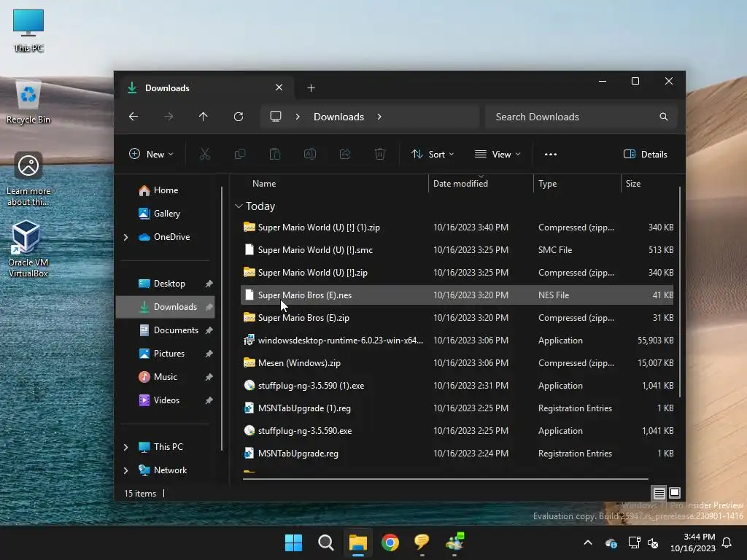Go forward with the right arrow
Viewport: 747px width, 560px height.
(x=169, y=117)
